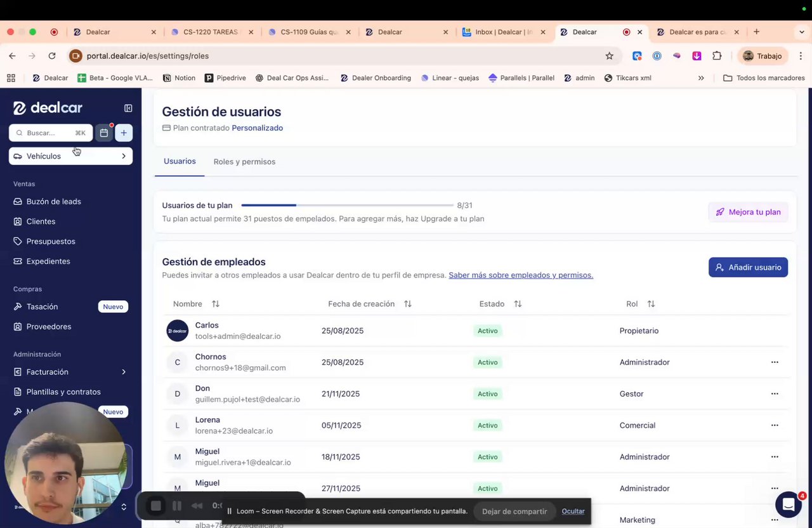
Task: Pause the Loom recording
Action: click(x=177, y=506)
